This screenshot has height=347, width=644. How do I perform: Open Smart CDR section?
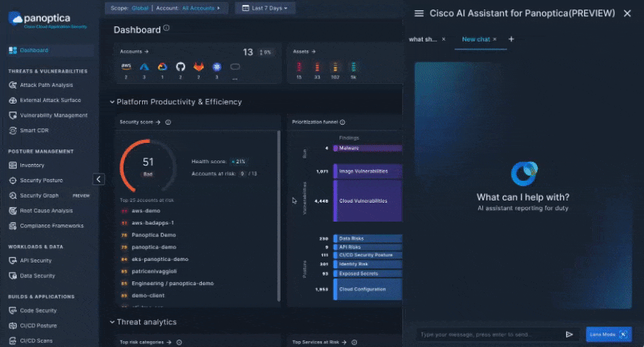tap(34, 130)
